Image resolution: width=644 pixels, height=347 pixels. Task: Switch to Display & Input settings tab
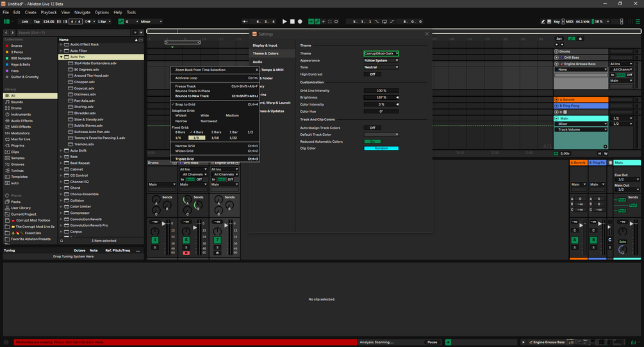pos(265,45)
